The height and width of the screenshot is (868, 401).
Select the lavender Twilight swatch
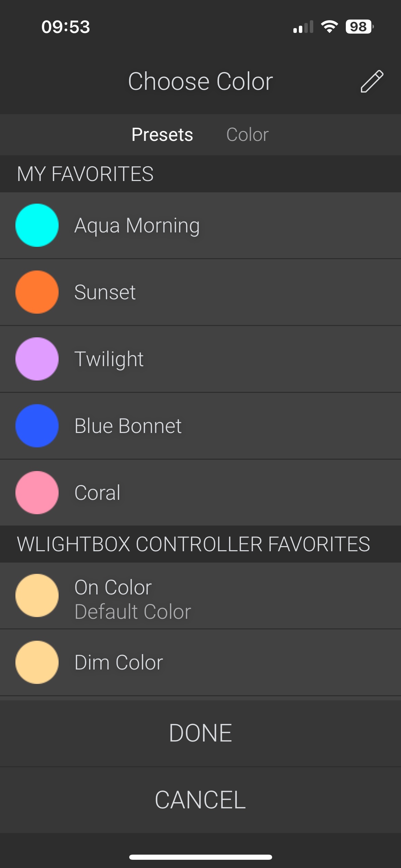tap(37, 359)
